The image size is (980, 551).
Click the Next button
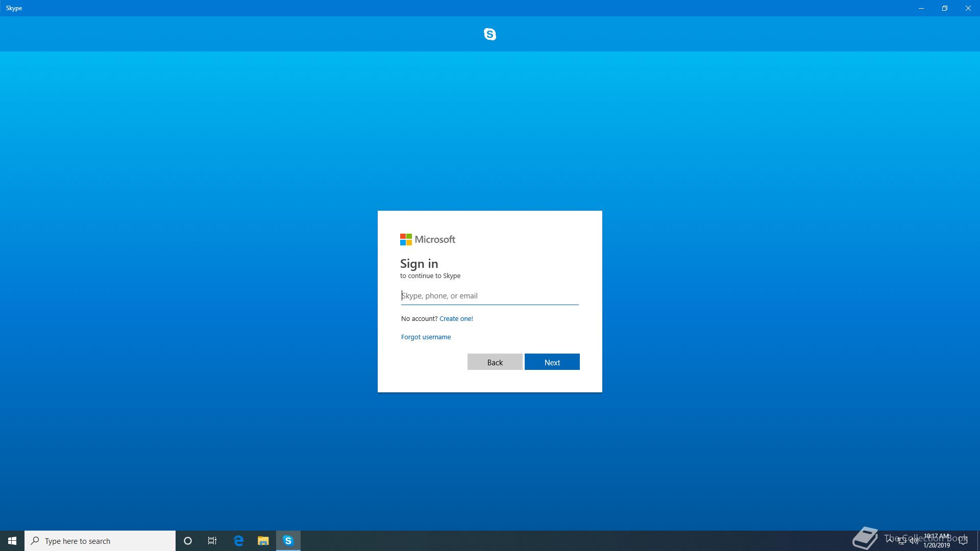(552, 362)
